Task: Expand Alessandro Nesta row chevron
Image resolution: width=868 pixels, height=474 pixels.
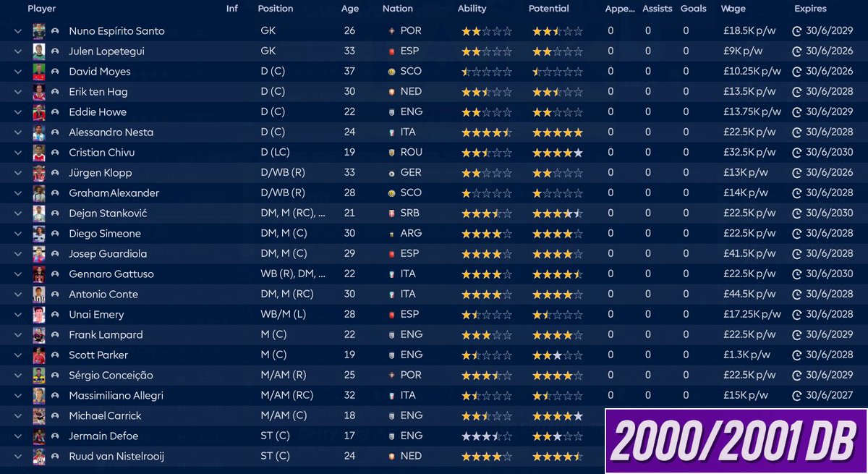Action: 17,132
